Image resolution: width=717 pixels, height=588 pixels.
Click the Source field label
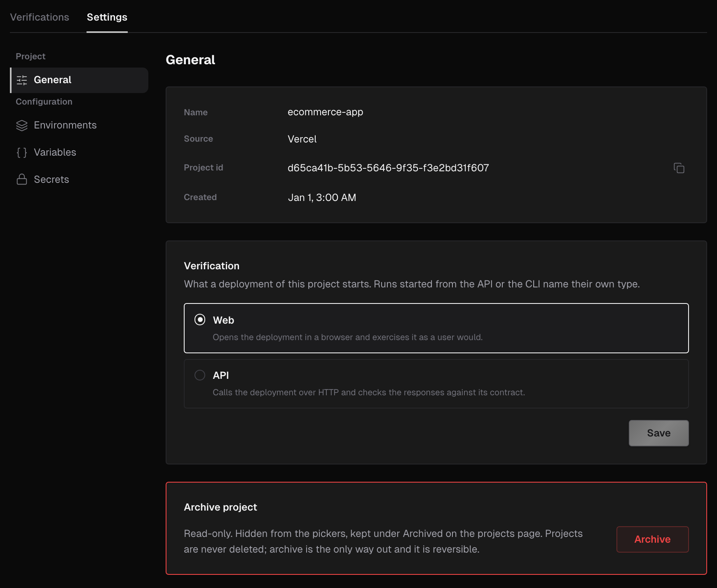198,139
